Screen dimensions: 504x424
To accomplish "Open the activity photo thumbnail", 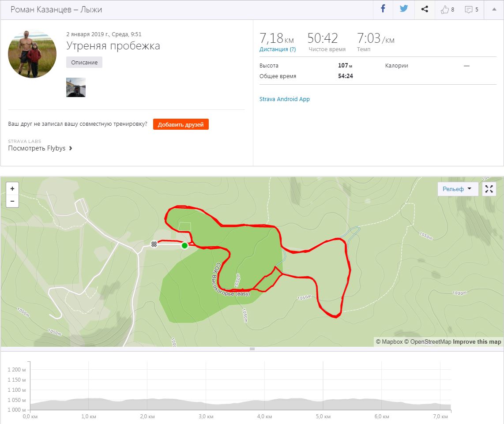I will [76, 87].
